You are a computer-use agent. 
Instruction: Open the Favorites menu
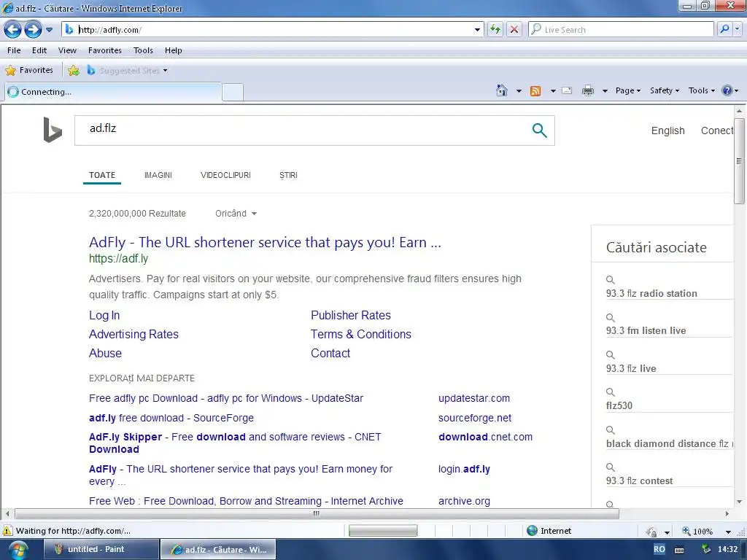tap(105, 50)
